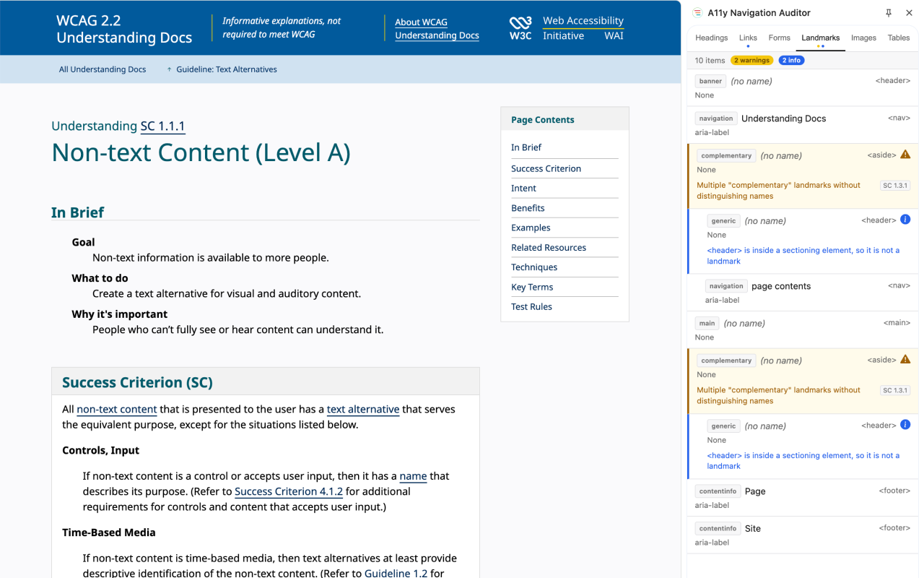
Task: Click warning triangle on second complementary landmark
Action: coord(905,359)
